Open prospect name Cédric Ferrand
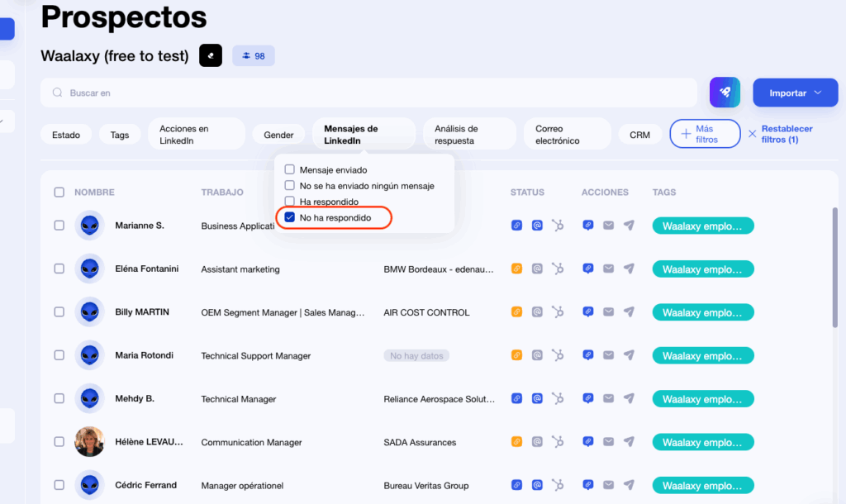Viewport: 846px width, 504px height. click(145, 484)
